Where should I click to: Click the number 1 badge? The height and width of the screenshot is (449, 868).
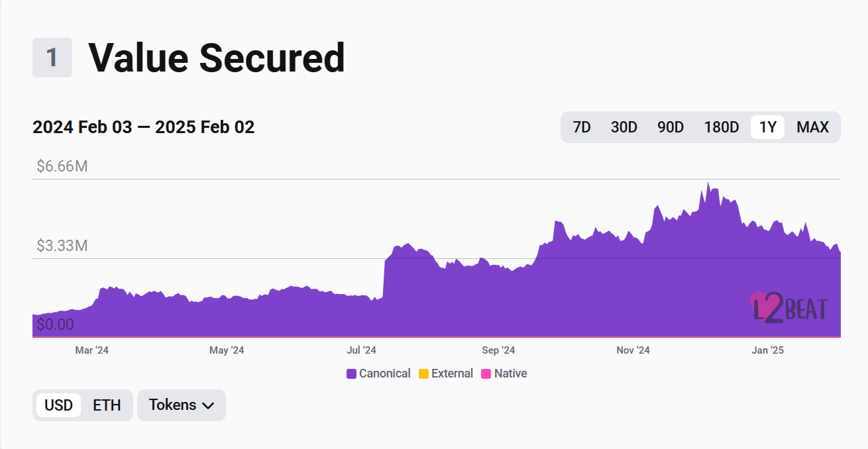point(52,58)
